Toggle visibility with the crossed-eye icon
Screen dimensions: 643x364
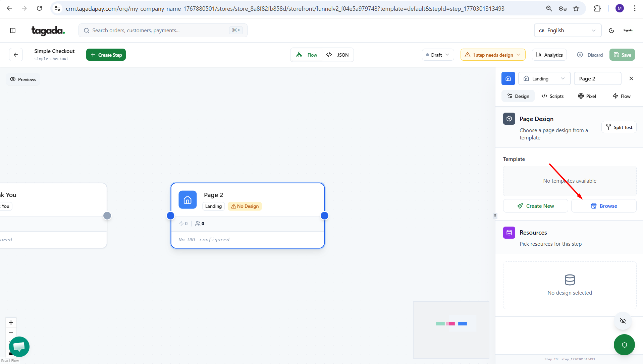tap(623, 321)
